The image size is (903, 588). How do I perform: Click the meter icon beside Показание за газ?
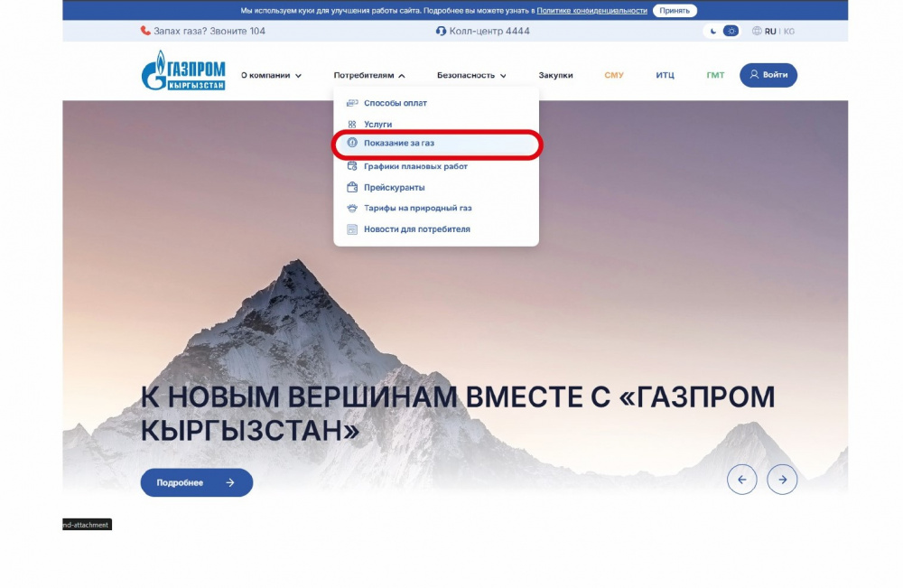[352, 144]
